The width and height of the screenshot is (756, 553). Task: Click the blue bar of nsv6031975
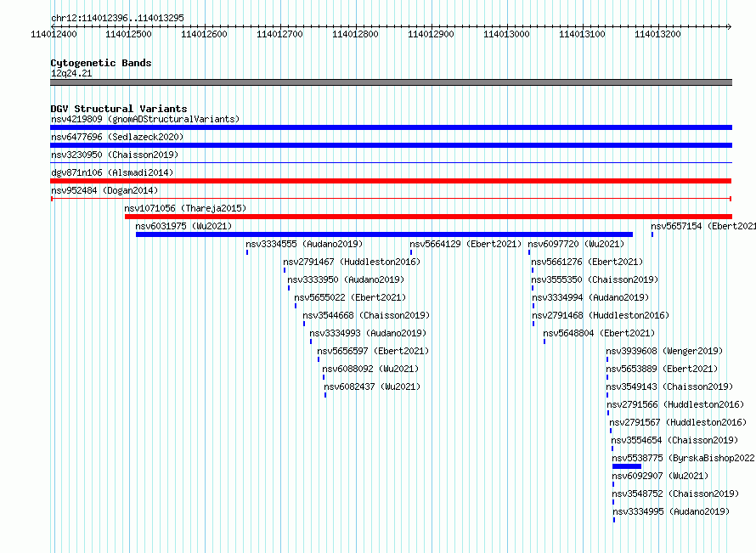click(x=384, y=234)
